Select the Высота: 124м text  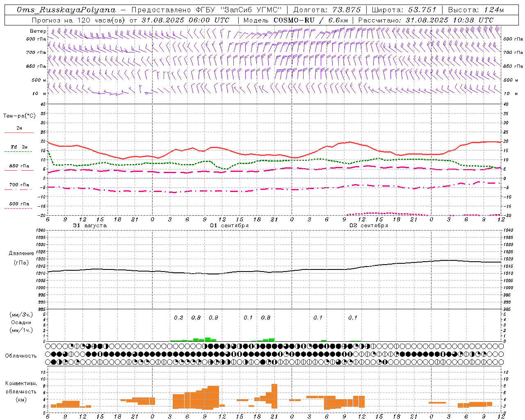[x=476, y=10]
